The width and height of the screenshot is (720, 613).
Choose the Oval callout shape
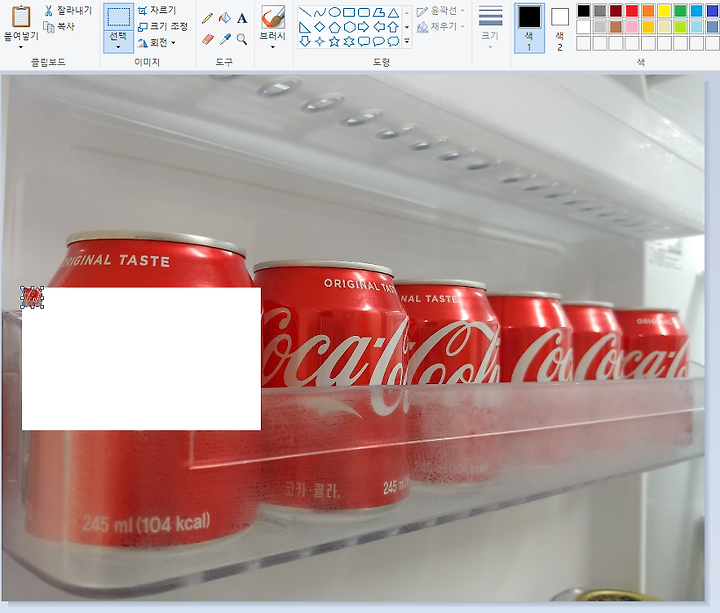click(x=378, y=42)
